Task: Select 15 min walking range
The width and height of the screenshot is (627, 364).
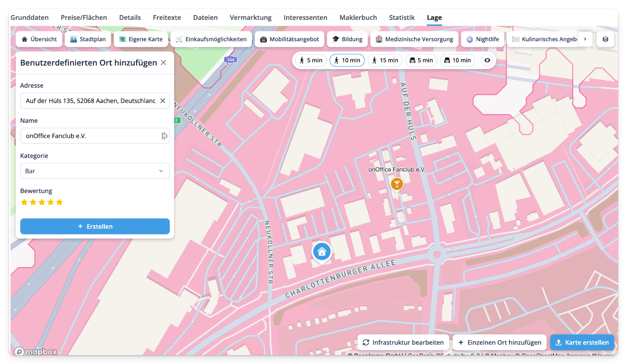Action: click(x=385, y=60)
